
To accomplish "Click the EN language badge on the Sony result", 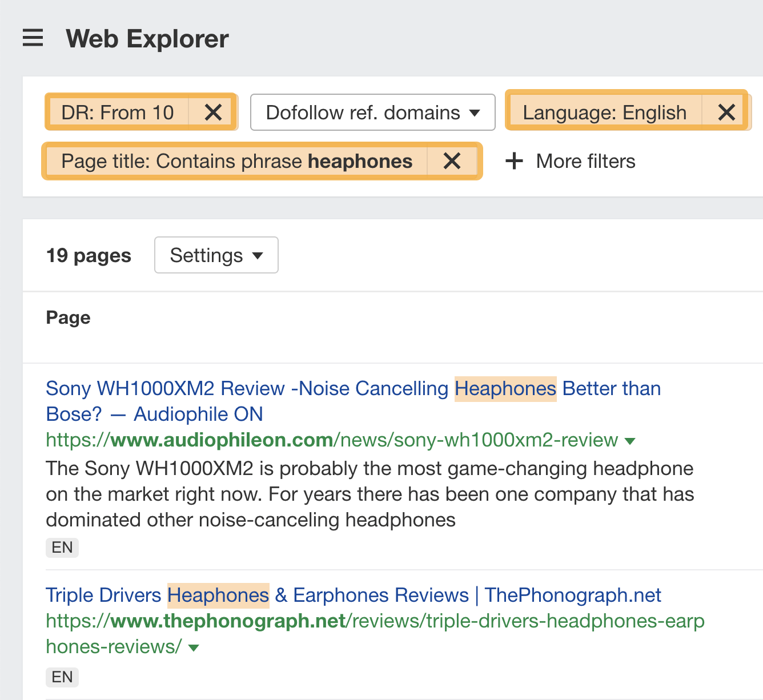I will pos(62,547).
